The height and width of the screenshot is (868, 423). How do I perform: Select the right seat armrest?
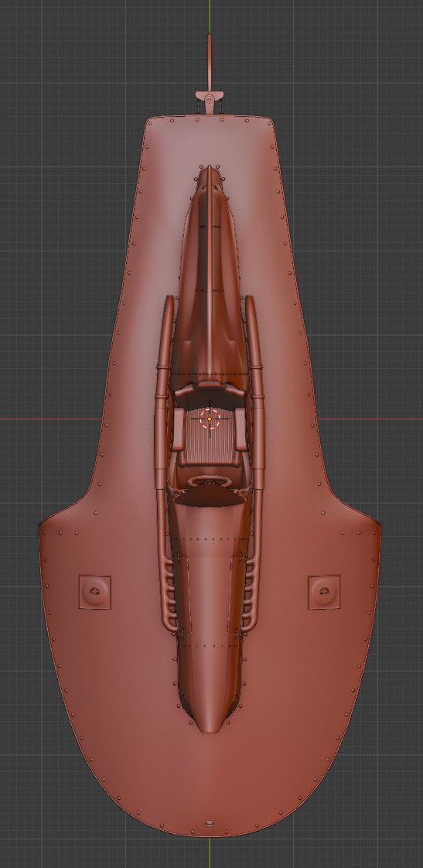coord(241,429)
